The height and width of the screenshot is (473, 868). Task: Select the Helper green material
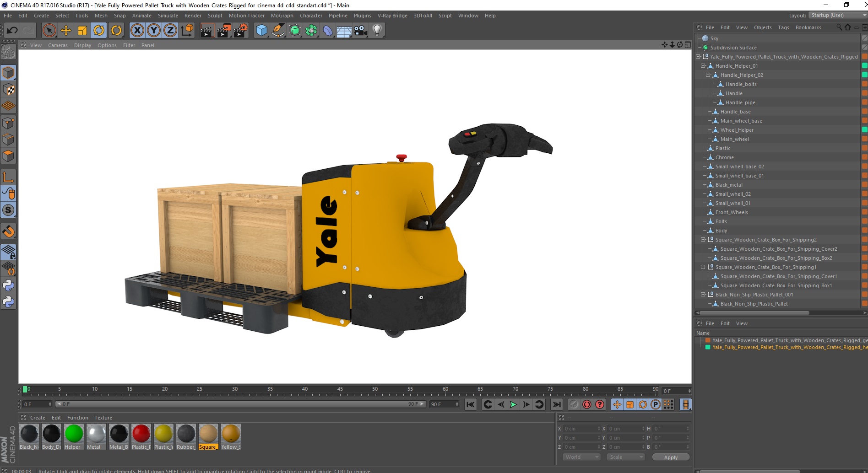point(74,437)
